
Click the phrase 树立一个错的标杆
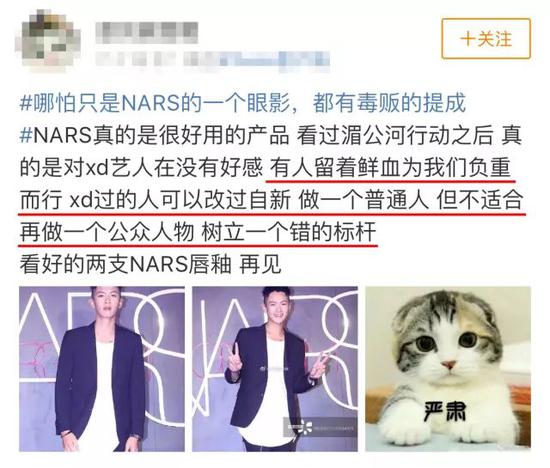289,232
